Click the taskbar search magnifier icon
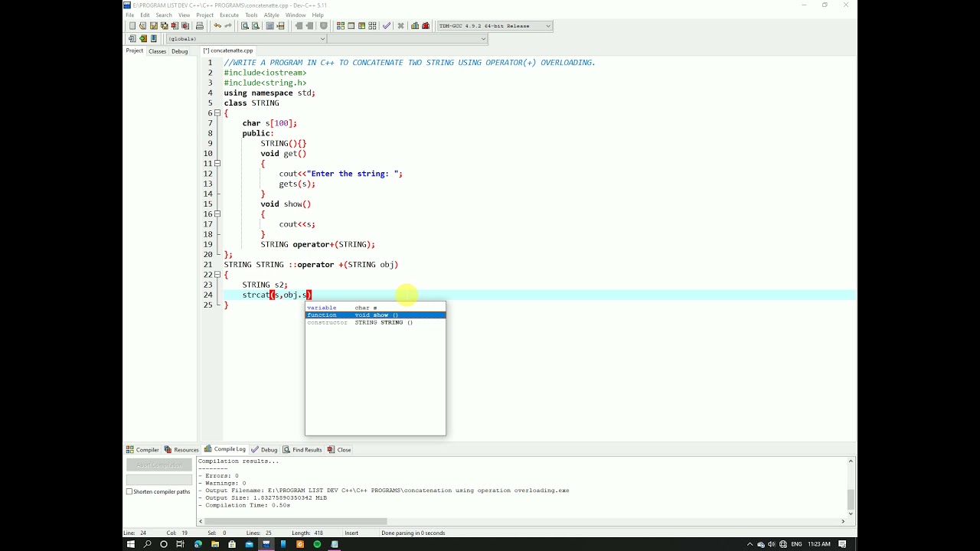The height and width of the screenshot is (551, 980). click(147, 544)
